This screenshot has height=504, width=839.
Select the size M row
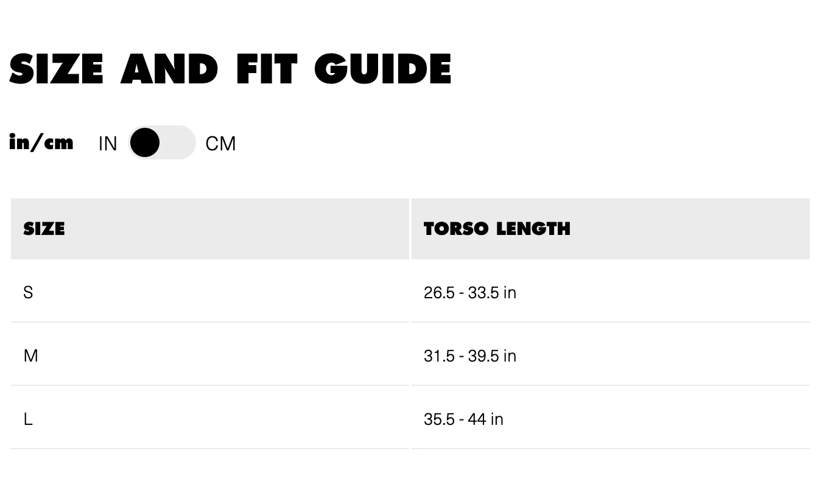(x=410, y=355)
